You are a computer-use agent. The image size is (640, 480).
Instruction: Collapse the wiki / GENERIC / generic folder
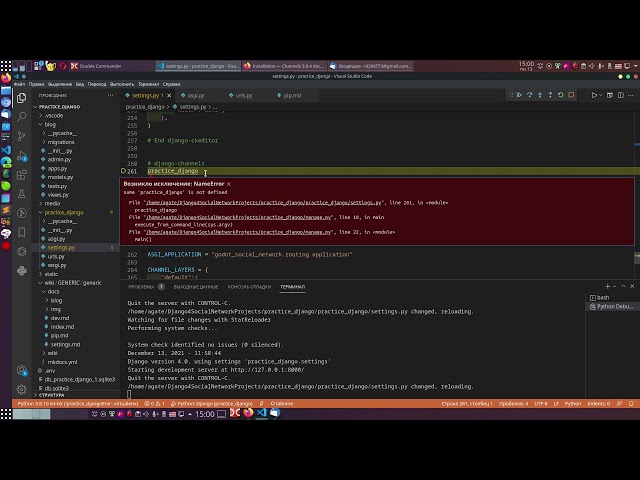point(73,283)
